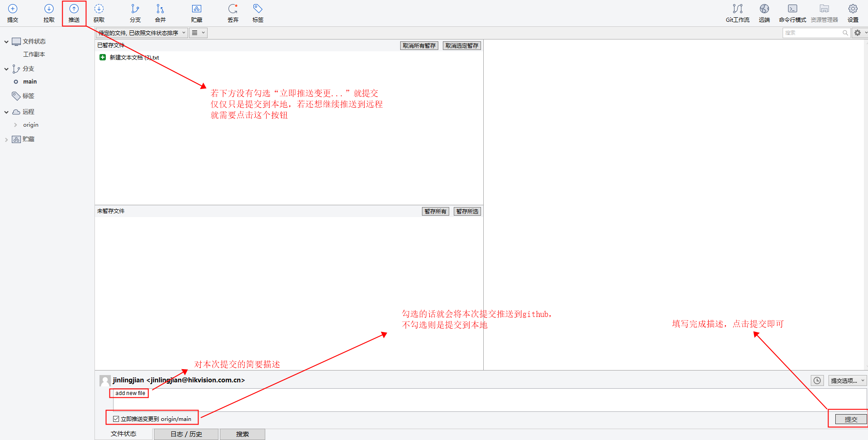Expand the origin remote node
This screenshot has height=440, width=868.
15,125
